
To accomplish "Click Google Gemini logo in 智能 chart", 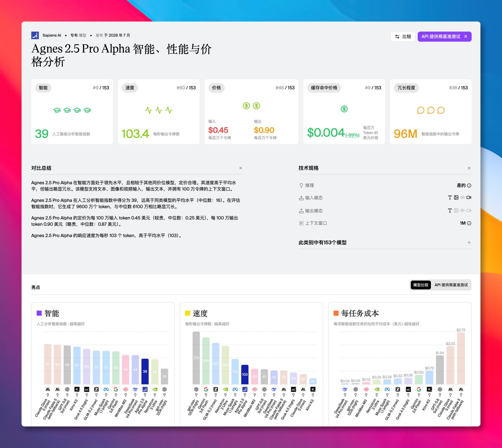I will (x=116, y=389).
